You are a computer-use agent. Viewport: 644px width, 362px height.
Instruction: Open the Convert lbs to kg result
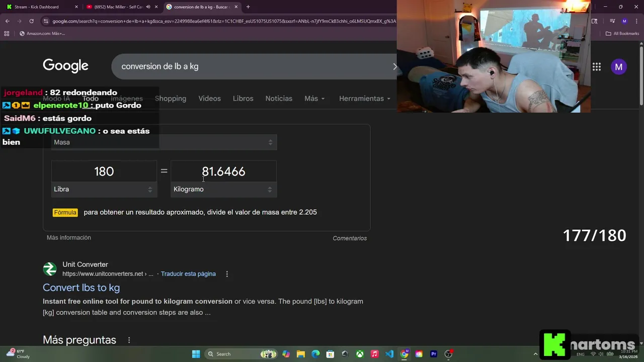pyautogui.click(x=81, y=288)
